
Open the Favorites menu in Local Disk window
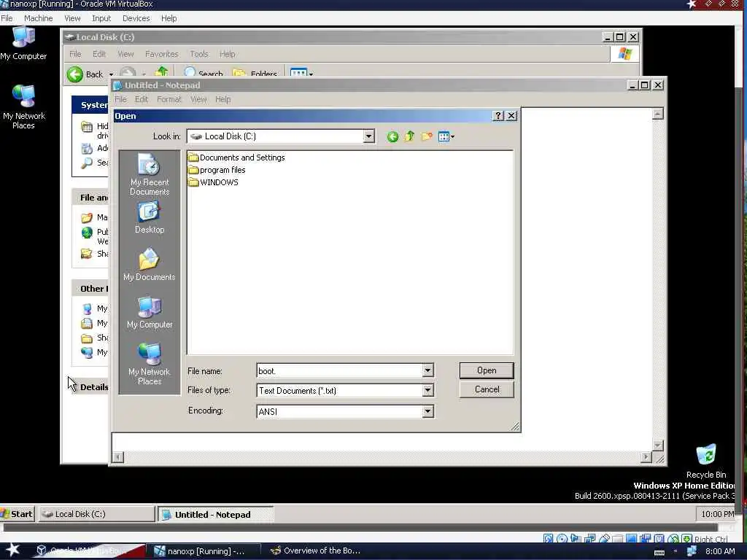(x=161, y=54)
